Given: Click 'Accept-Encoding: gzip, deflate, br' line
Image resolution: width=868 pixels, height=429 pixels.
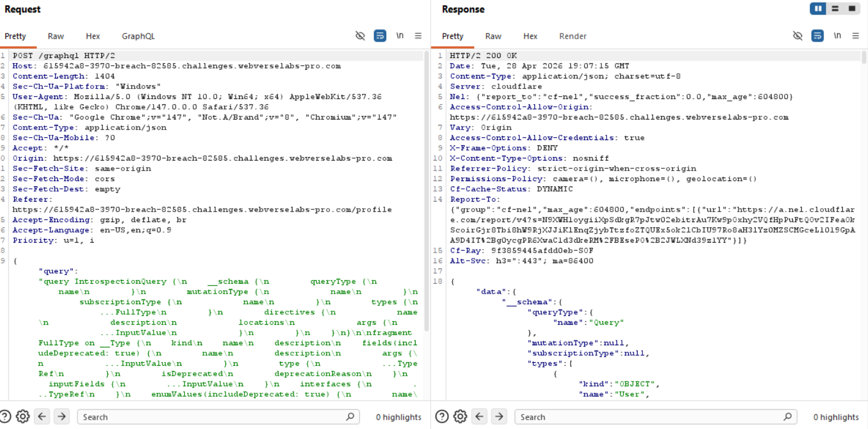Looking at the screenshot, I should [x=100, y=220].
